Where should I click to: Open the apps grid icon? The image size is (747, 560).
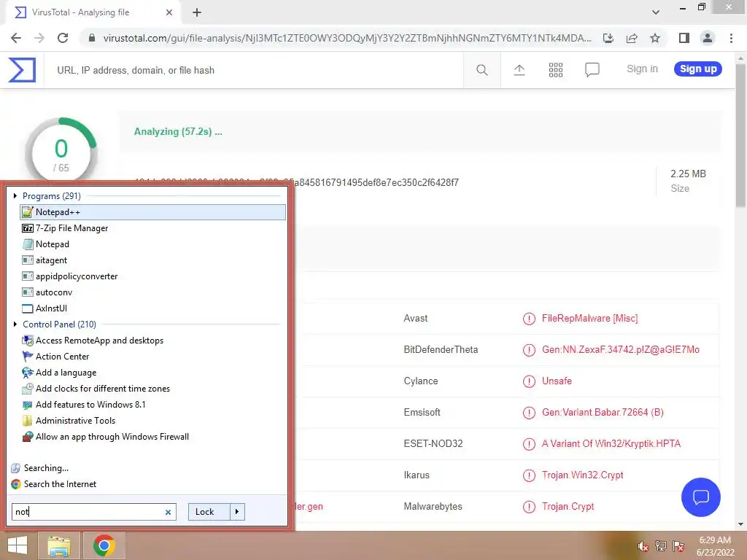555,70
